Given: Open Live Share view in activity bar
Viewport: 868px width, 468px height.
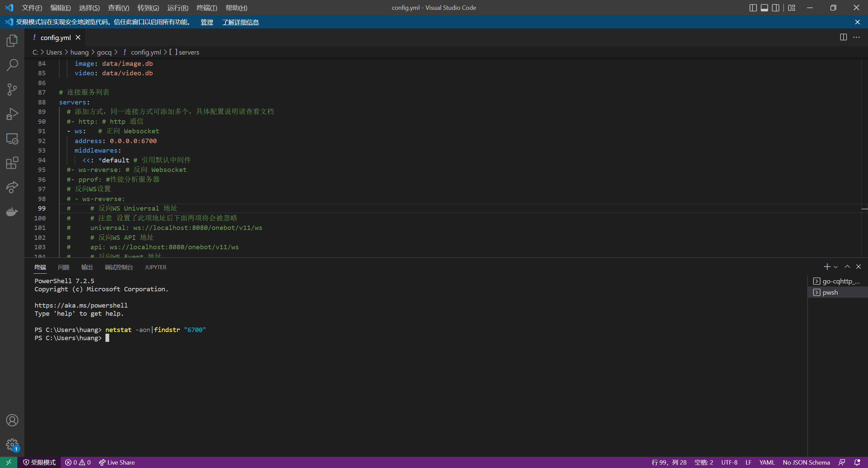Looking at the screenshot, I should click(x=12, y=187).
